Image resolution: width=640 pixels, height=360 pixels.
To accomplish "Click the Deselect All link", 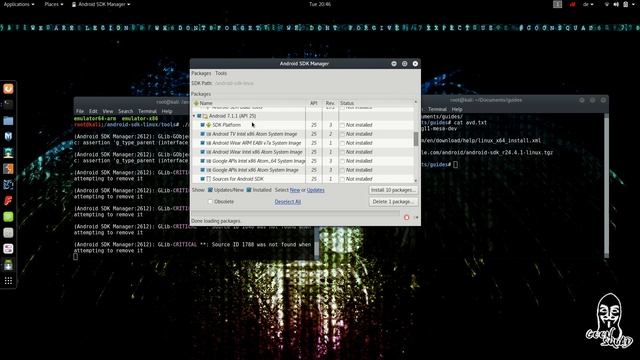I will click(288, 202).
